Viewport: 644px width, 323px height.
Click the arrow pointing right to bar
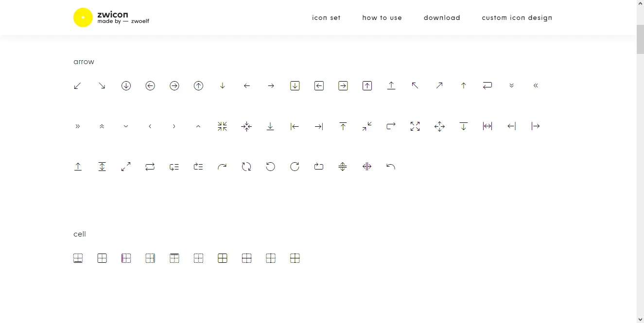click(319, 126)
